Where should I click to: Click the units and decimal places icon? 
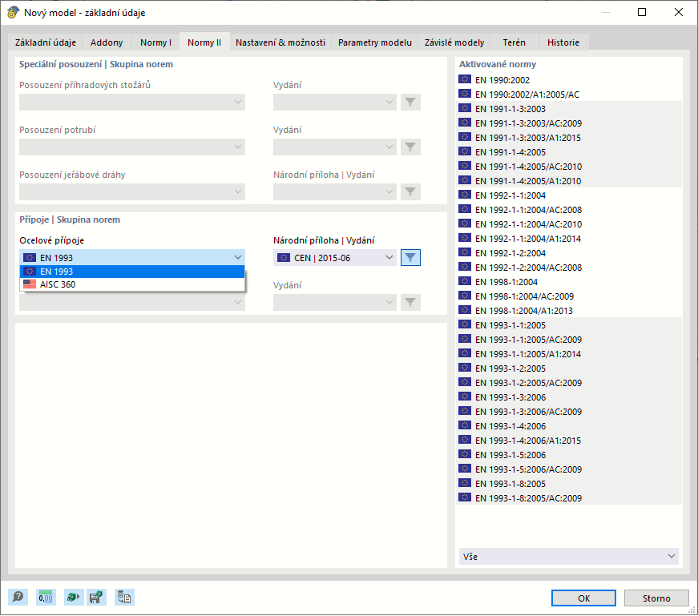46,597
